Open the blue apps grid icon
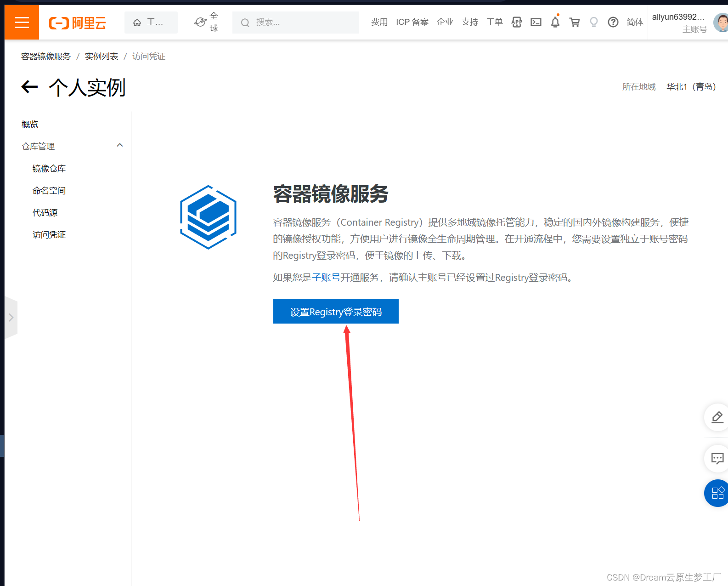Viewport: 728px width, 586px height. pyautogui.click(x=717, y=493)
